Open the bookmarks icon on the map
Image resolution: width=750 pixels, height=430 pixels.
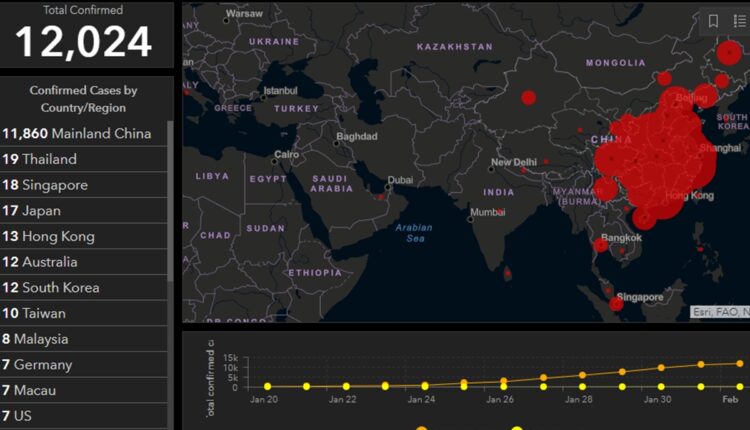(x=713, y=21)
